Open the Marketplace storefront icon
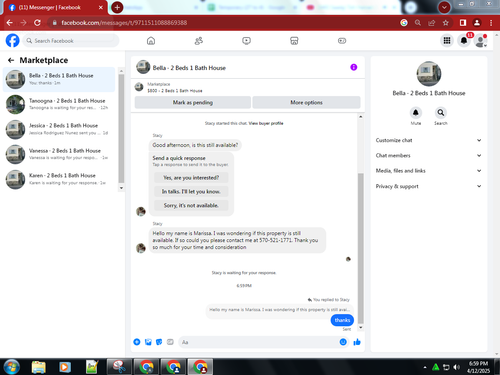Screen dimensions: 500x375 [x=294, y=41]
